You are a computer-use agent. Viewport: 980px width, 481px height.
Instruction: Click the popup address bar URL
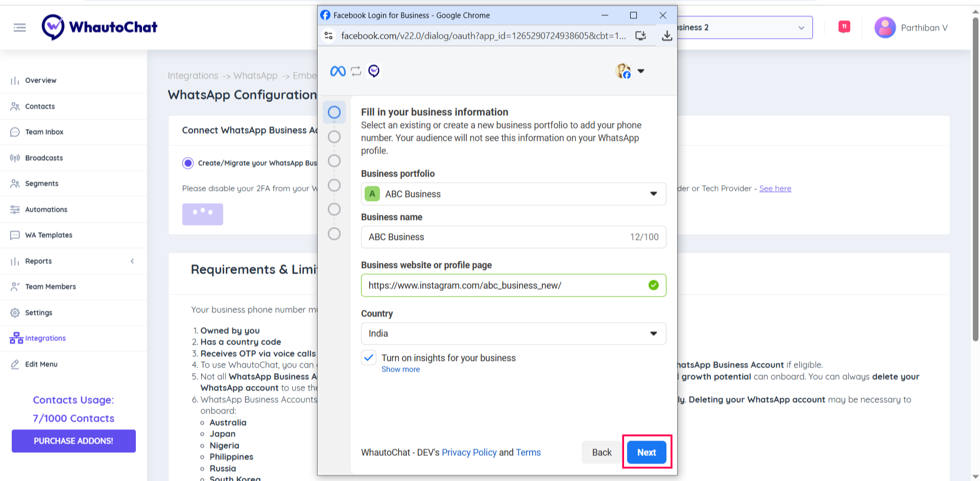pos(483,36)
